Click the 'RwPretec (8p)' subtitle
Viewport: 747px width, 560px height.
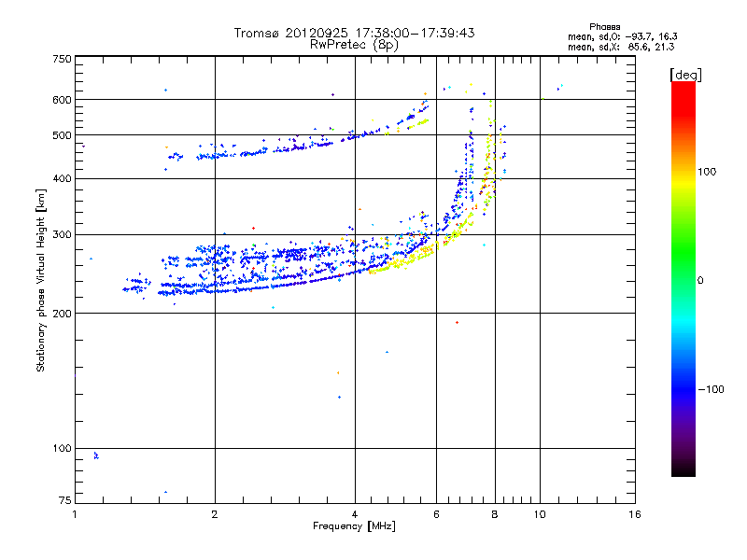pyautogui.click(x=354, y=45)
